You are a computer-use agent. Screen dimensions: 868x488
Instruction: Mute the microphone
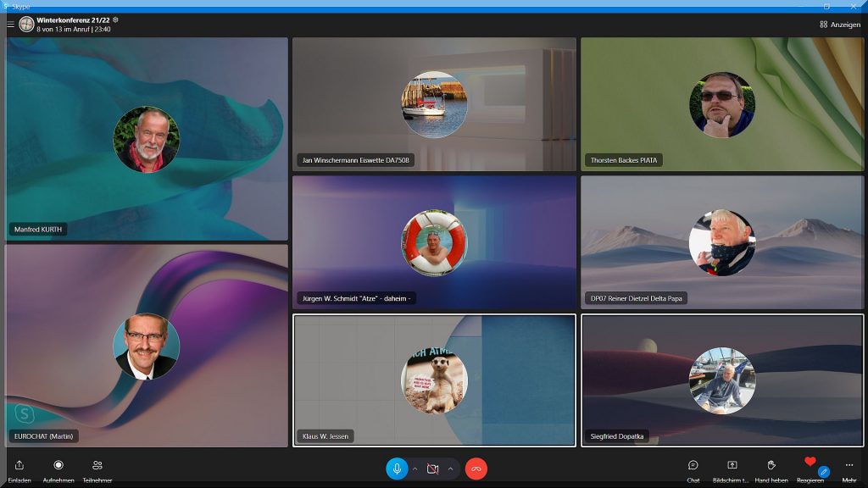397,469
